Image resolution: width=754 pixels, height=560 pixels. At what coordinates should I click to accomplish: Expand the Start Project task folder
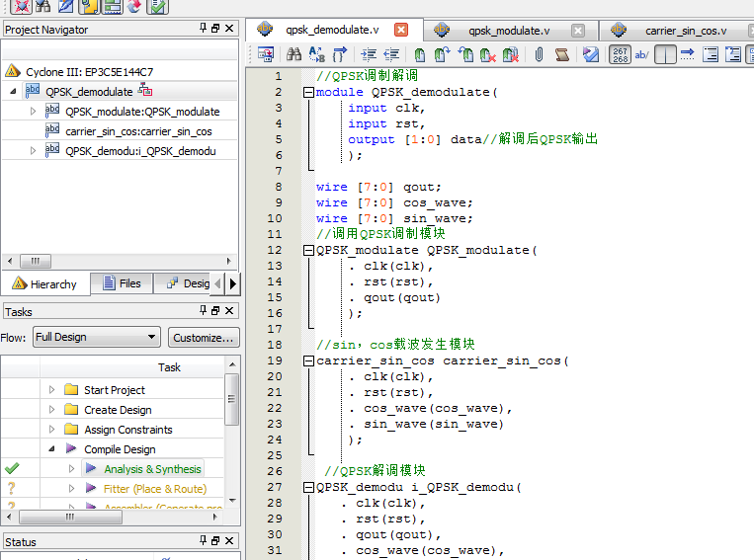[x=52, y=390]
